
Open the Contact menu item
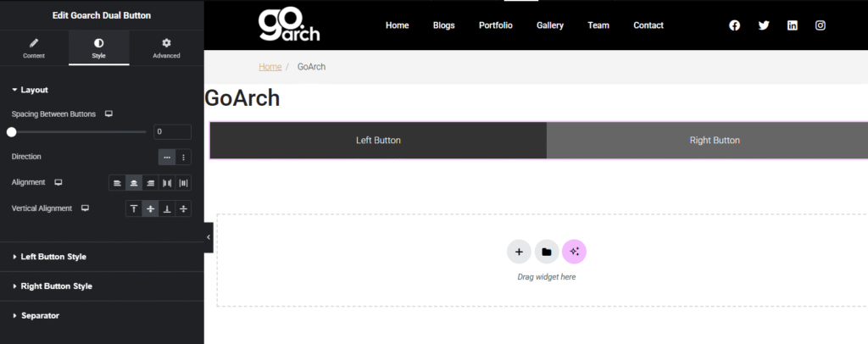pyautogui.click(x=648, y=25)
